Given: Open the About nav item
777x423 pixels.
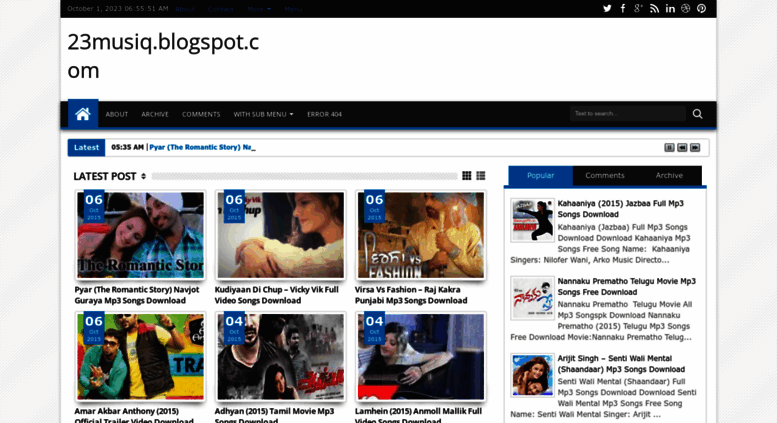Looking at the screenshot, I should point(116,114).
